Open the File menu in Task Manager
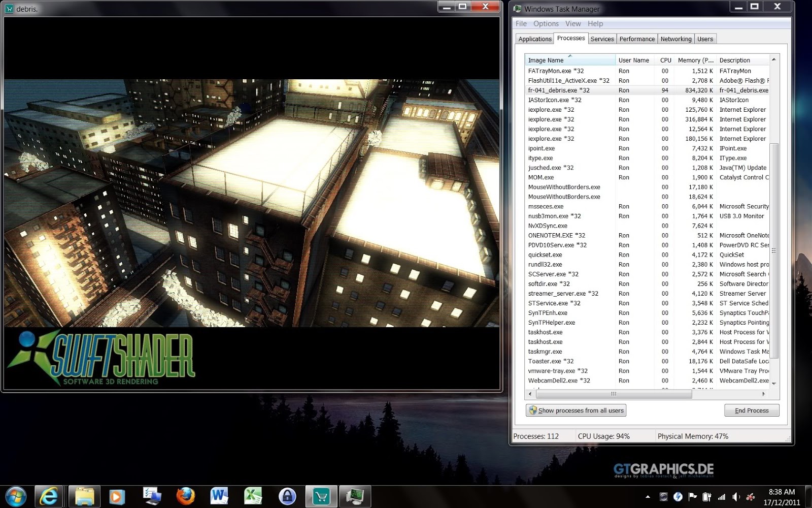This screenshot has width=812, height=508. 521,23
